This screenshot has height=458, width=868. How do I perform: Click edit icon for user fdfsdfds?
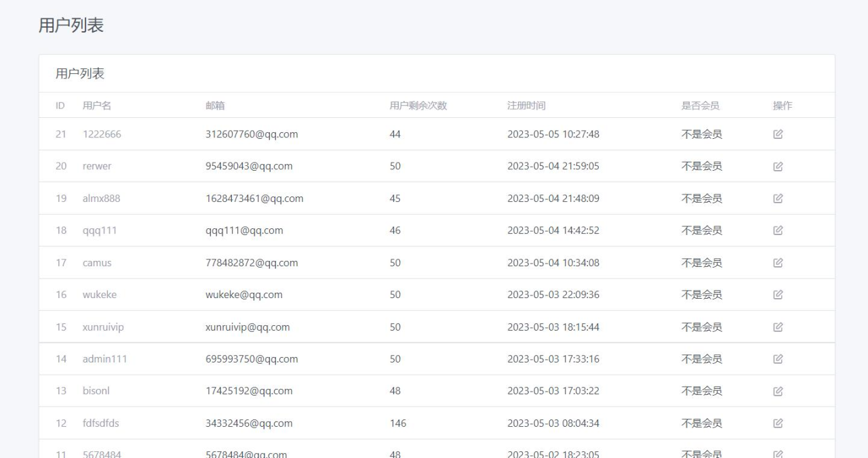pos(778,423)
